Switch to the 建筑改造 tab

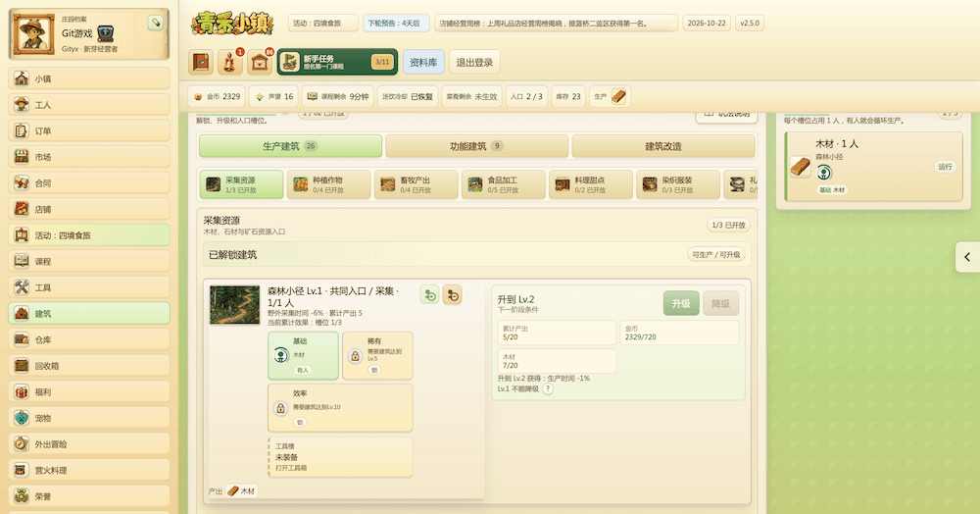pos(663,146)
